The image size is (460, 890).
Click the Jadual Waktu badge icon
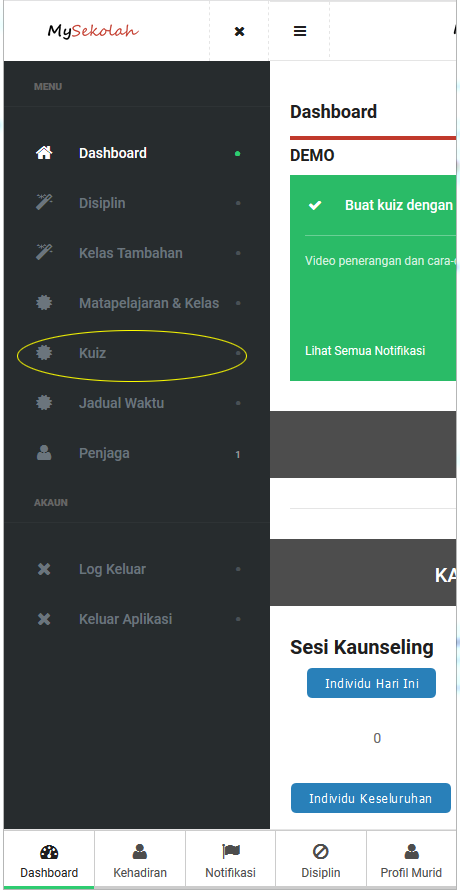tap(44, 402)
